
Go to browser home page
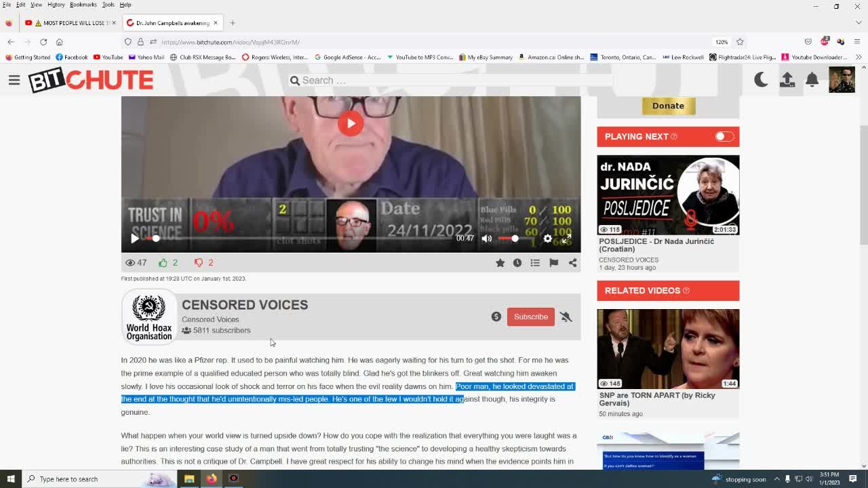pyautogui.click(x=60, y=42)
